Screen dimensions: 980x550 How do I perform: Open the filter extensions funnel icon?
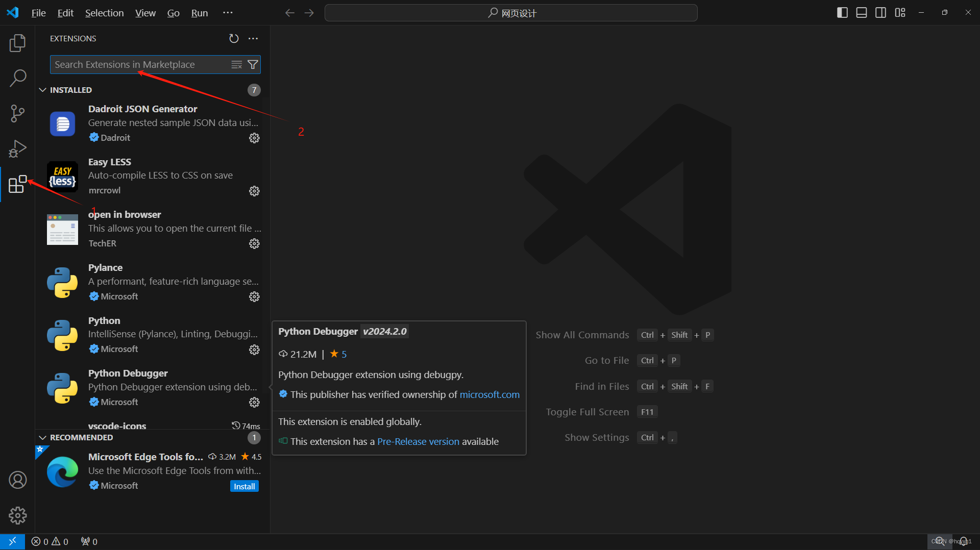coord(253,65)
